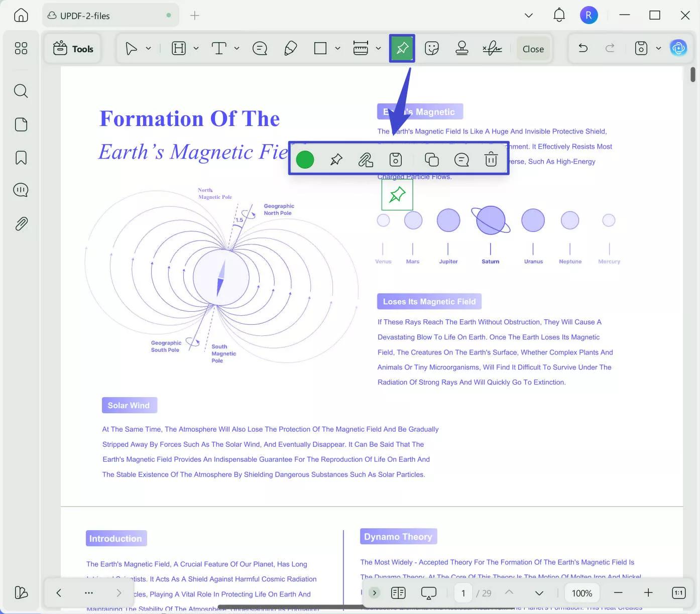The height and width of the screenshot is (614, 700).
Task: Toggle two-page reading view
Action: point(398,593)
